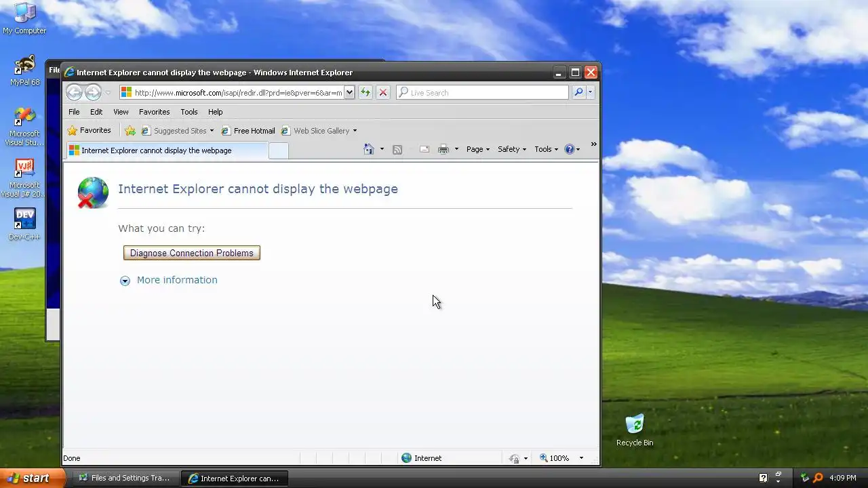
Task: Click the RSS Feeds icon
Action: (x=397, y=149)
